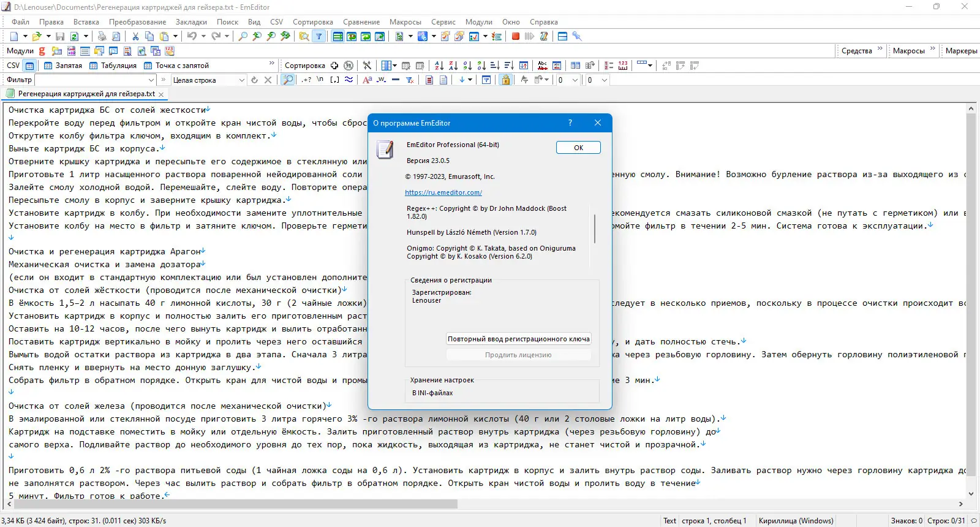Toggle the whole-word '.w.' filter option
This screenshot has width=980, height=527.
(x=381, y=80)
